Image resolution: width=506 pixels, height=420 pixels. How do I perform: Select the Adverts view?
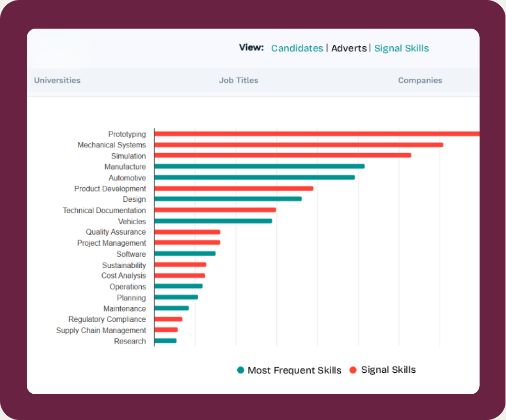tap(349, 48)
